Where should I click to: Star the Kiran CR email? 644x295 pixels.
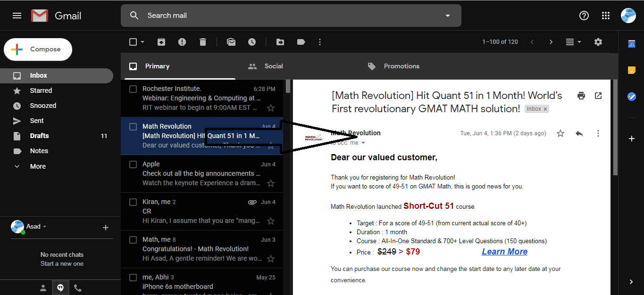(x=271, y=221)
